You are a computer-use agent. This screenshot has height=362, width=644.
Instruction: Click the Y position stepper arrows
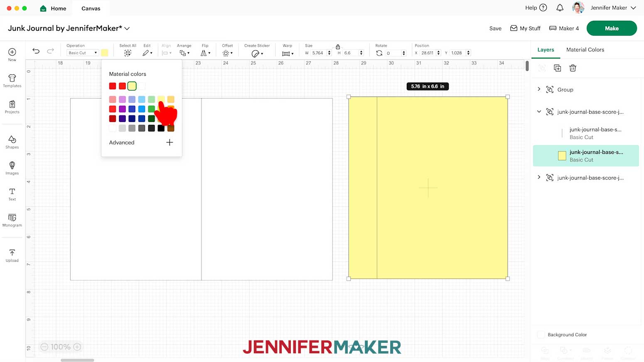click(x=468, y=53)
